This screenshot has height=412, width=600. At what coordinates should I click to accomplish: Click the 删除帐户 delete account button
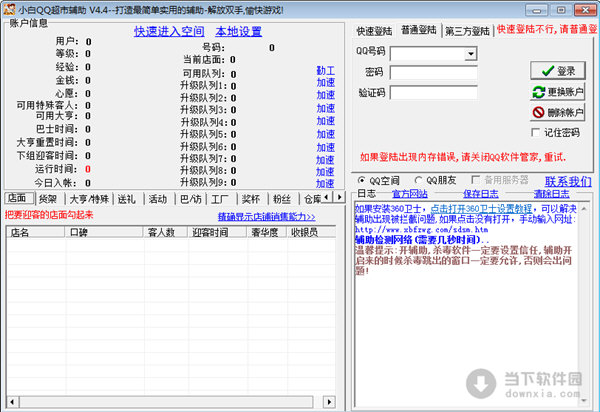pyautogui.click(x=558, y=112)
